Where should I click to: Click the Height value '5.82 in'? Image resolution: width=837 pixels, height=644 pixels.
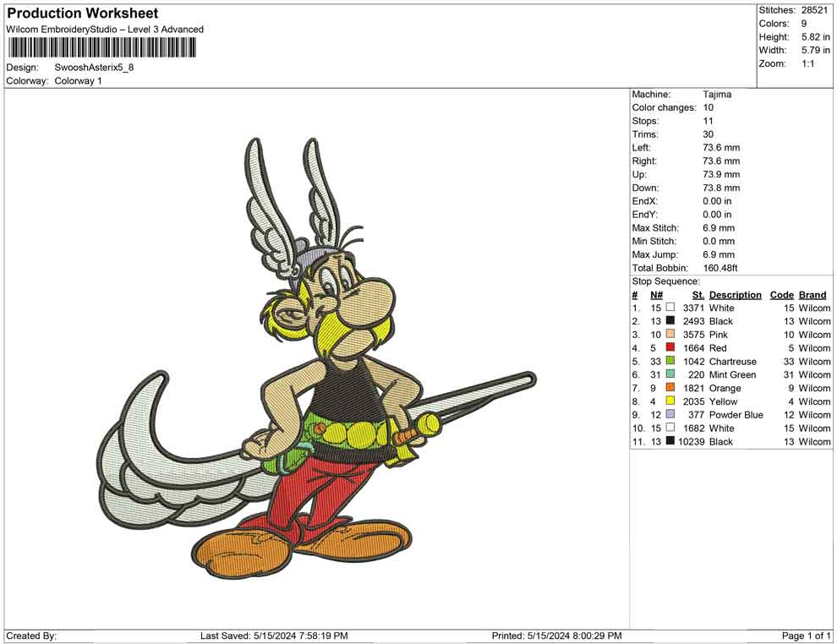(x=816, y=37)
